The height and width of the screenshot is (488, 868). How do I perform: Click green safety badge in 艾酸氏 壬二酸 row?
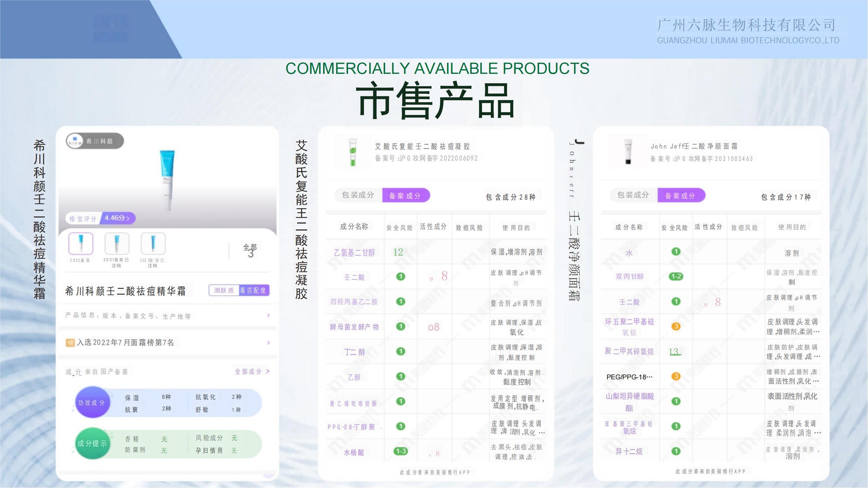click(401, 277)
